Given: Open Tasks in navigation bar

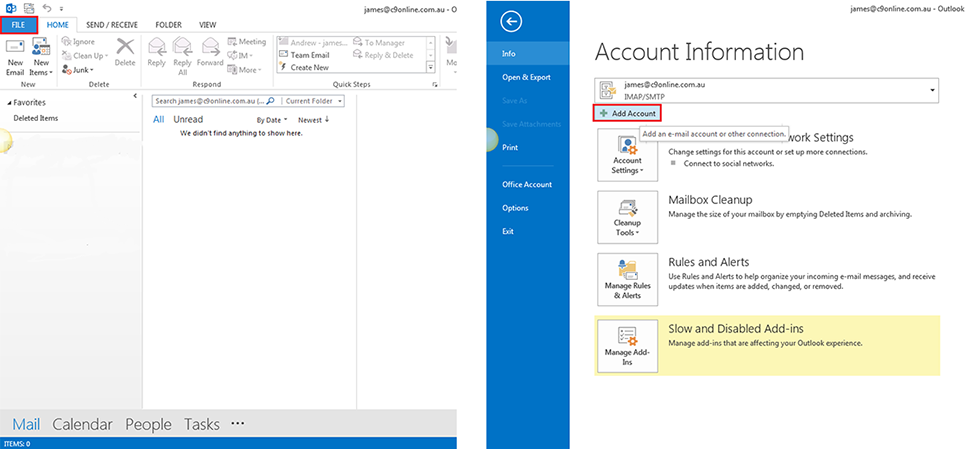Looking at the screenshot, I should pyautogui.click(x=202, y=424).
